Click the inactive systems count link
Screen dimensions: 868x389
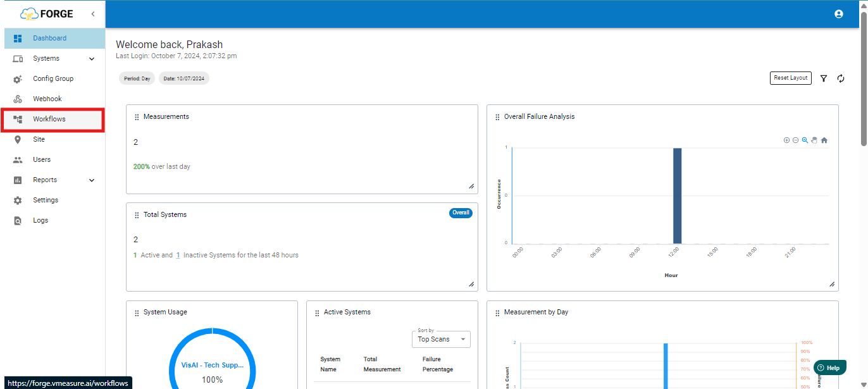(x=178, y=256)
